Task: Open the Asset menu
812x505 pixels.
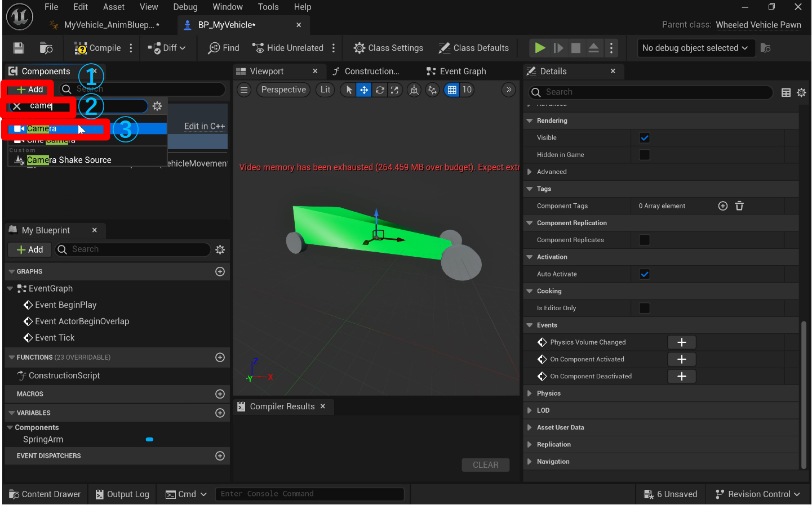Action: [x=114, y=7]
